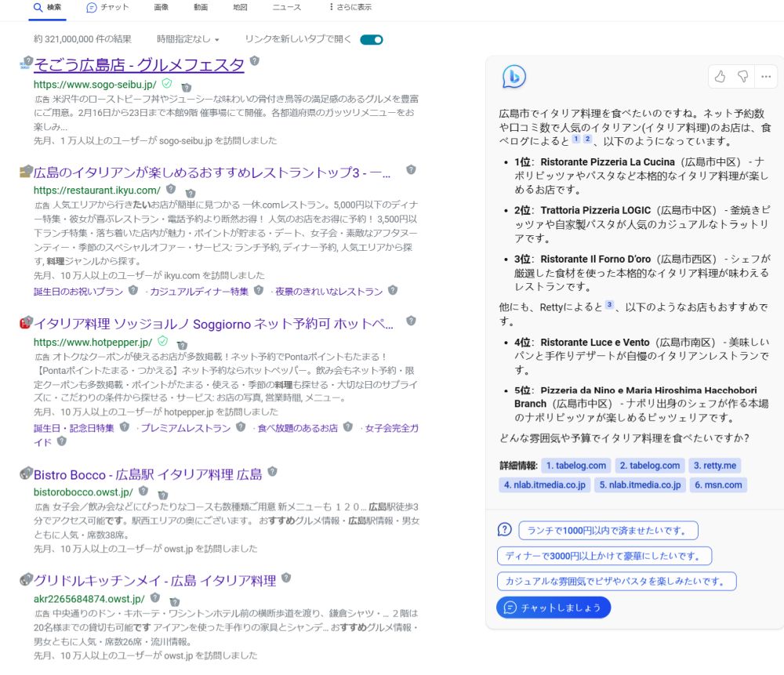Give a thumbs up to the chat answer
The image size is (784, 675).
(x=720, y=77)
